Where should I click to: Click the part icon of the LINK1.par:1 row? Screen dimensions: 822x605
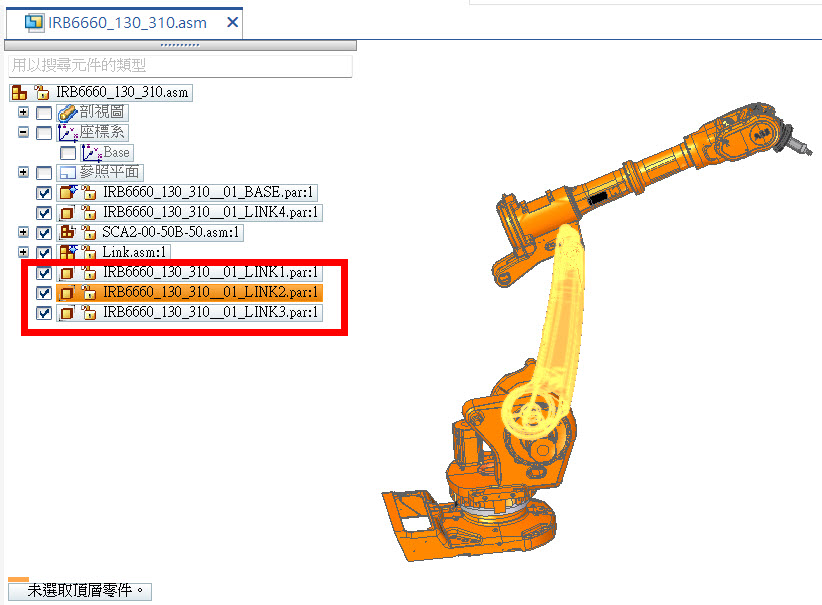(x=67, y=273)
